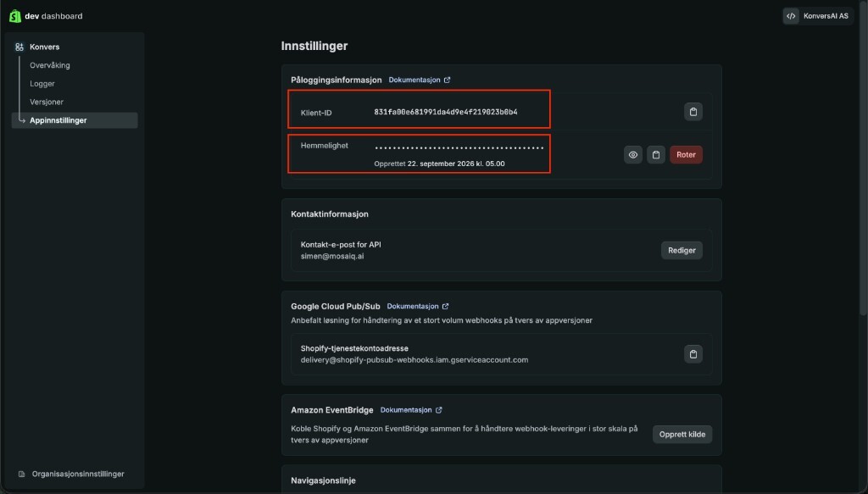868x494 pixels.
Task: Click the Opprettet 22. september 2026 text
Action: [x=439, y=164]
